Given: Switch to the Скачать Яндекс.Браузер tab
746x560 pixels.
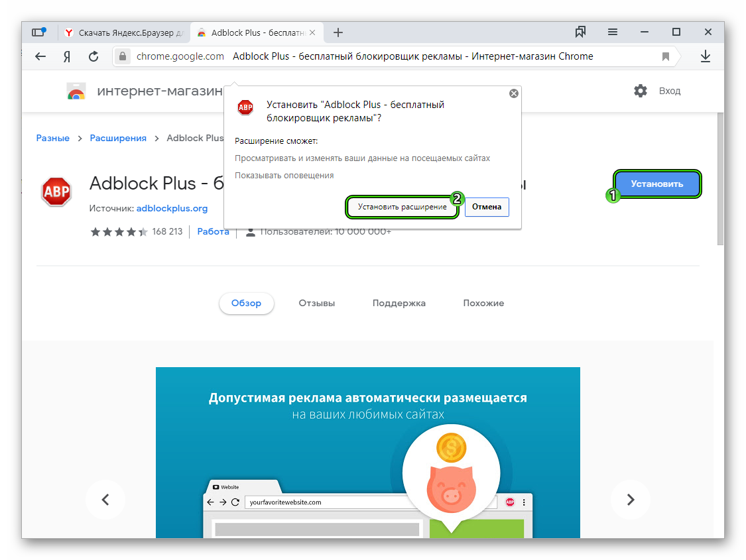Looking at the screenshot, I should 124,32.
